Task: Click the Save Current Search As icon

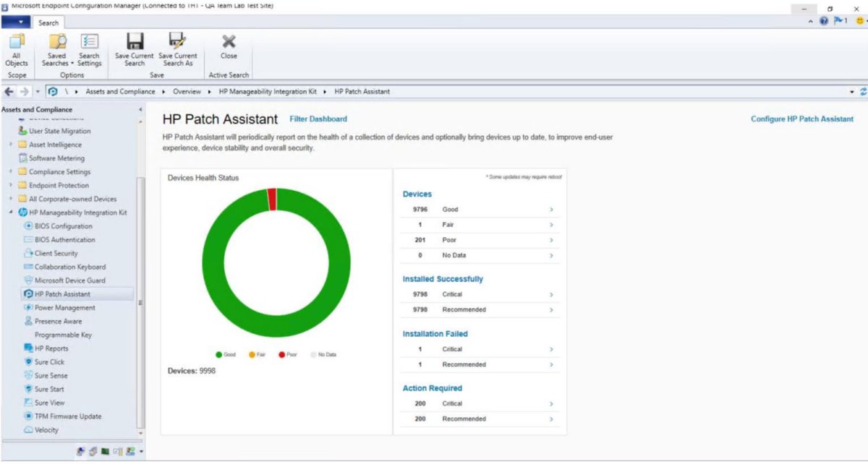Action: (177, 40)
